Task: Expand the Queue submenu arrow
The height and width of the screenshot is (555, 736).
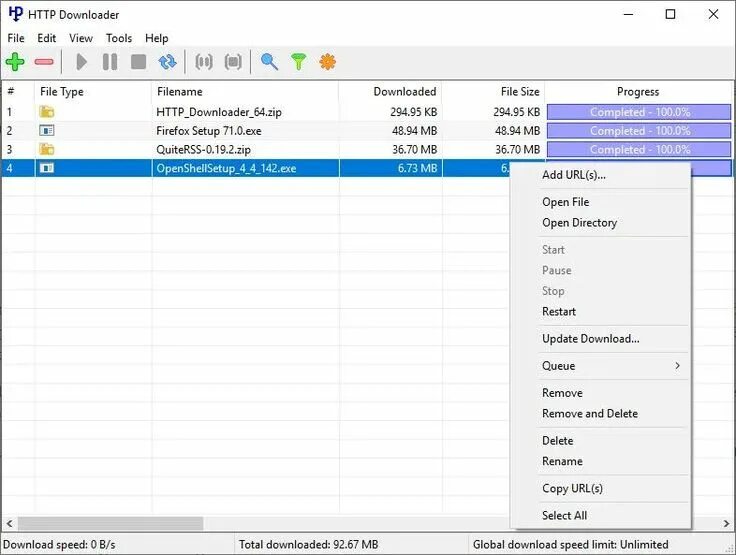Action: click(x=677, y=366)
